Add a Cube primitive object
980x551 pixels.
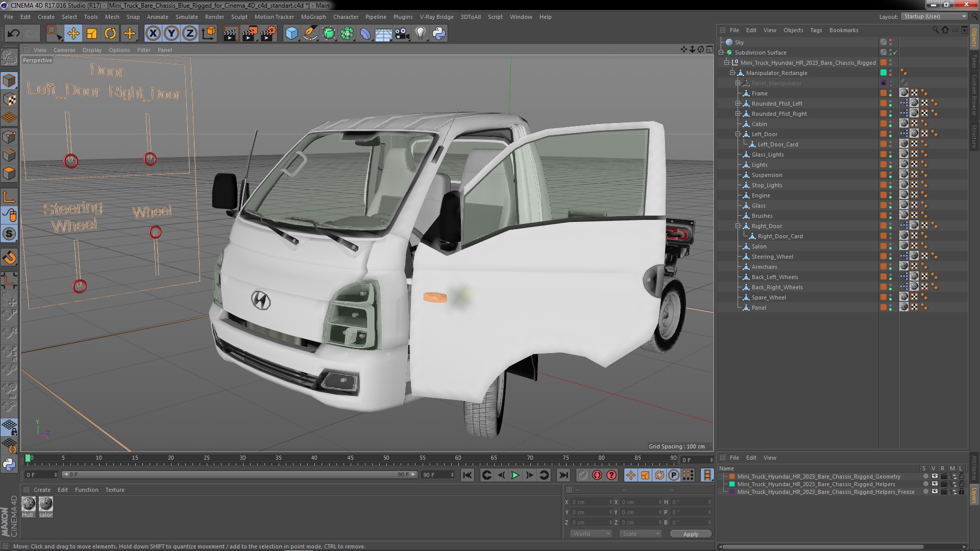pyautogui.click(x=291, y=34)
